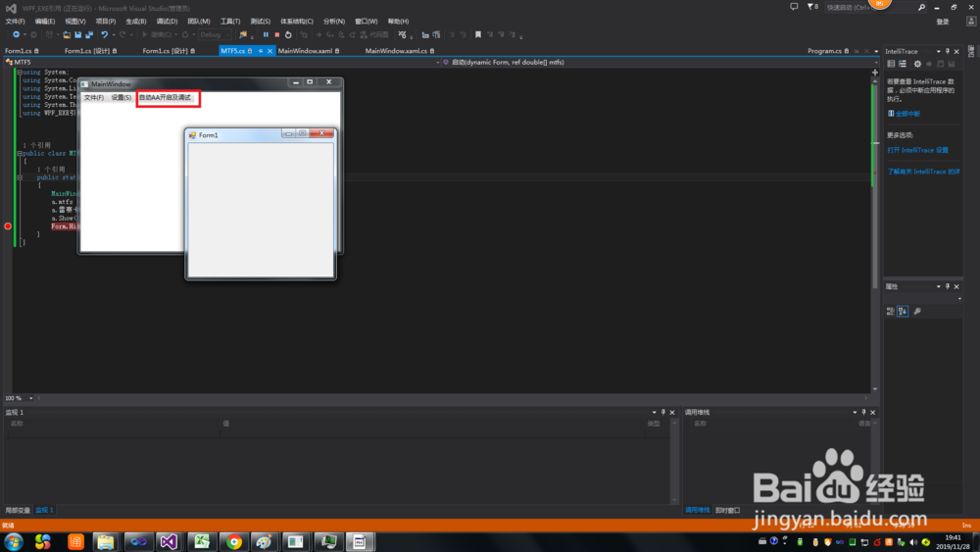
Task: Collapse the public class MTF5 code region
Action: [x=20, y=153]
